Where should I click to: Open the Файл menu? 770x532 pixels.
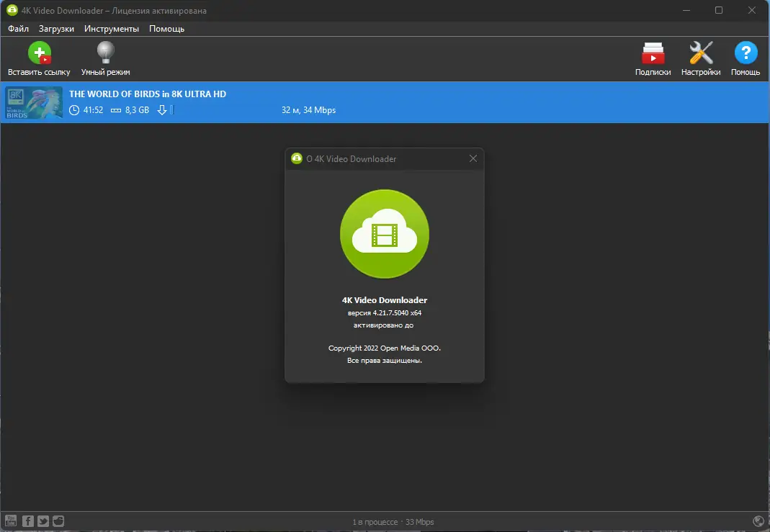click(18, 29)
